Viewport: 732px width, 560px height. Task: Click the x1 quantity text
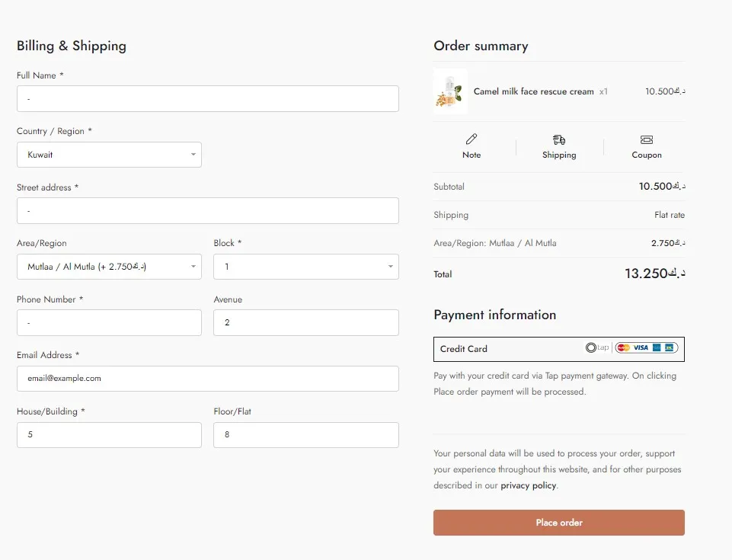(603, 91)
